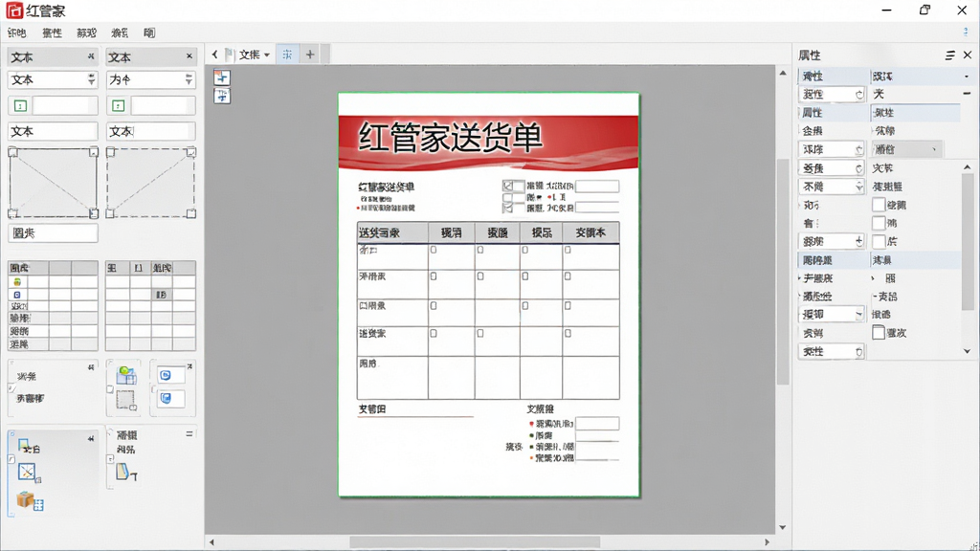Toggle first checkbox in 属性 panel value column
This screenshot has width=980, height=551.
[879, 205]
